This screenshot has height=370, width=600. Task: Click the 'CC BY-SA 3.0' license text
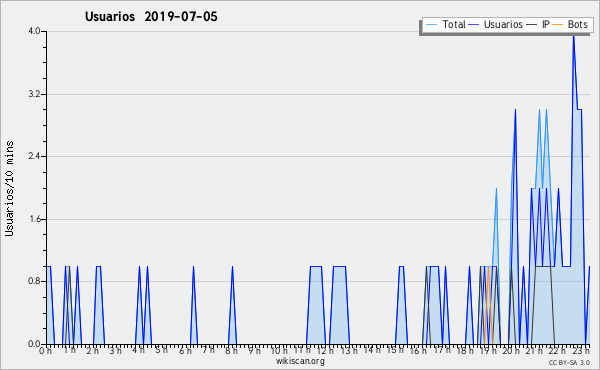(569, 363)
